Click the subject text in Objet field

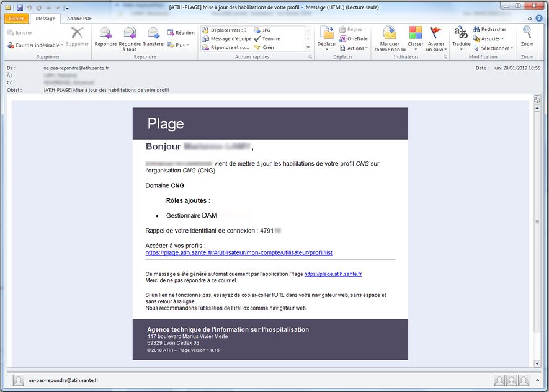[x=107, y=90]
